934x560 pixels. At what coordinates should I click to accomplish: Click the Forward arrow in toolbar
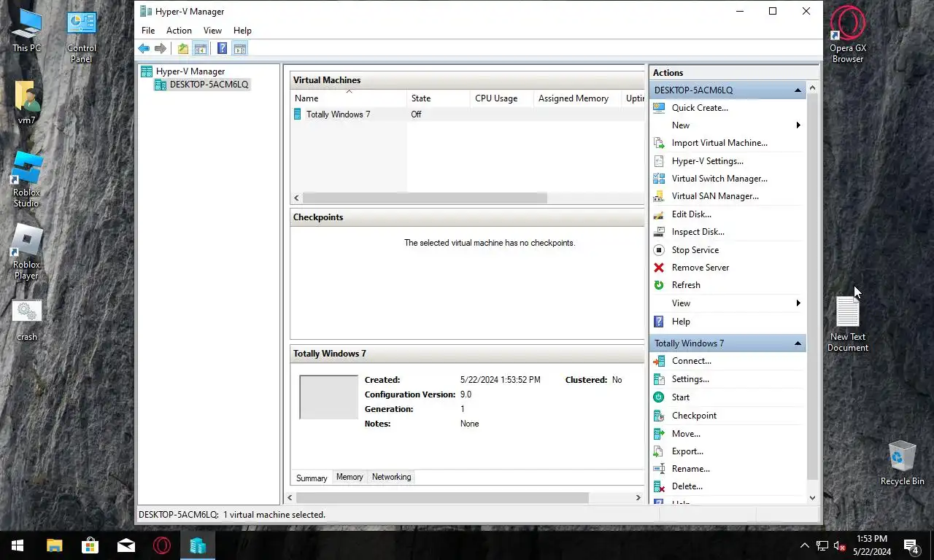point(160,49)
